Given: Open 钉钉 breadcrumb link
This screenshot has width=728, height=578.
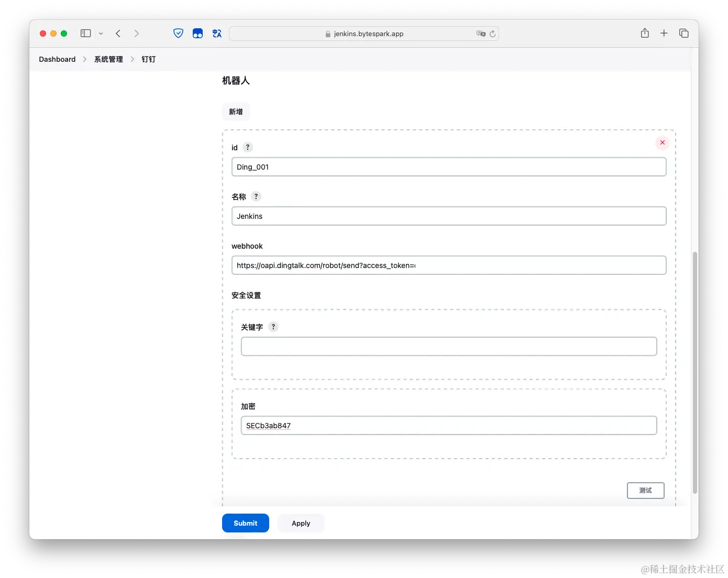Looking at the screenshot, I should pos(149,59).
